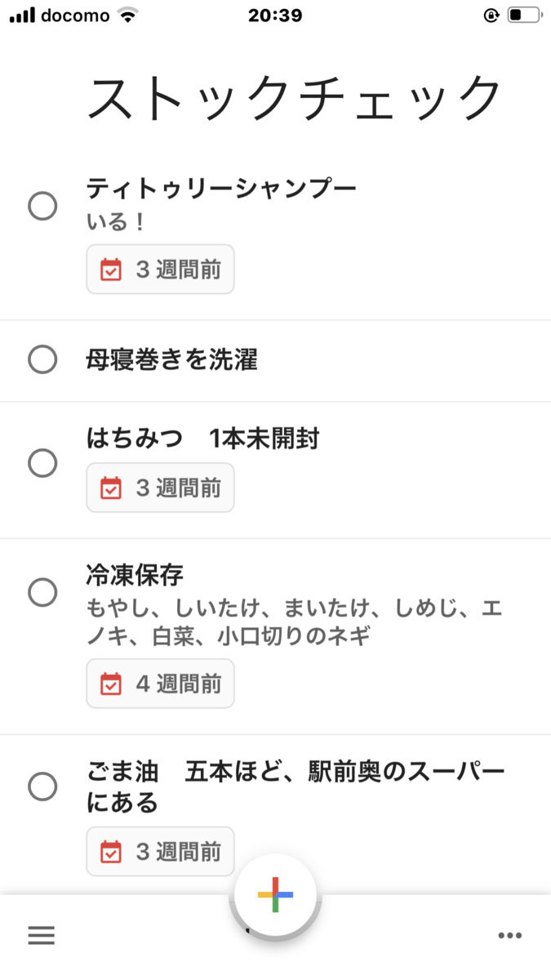Open 冷凍保存 details text もやし、しいたけ
The image size is (551, 980).
click(294, 622)
